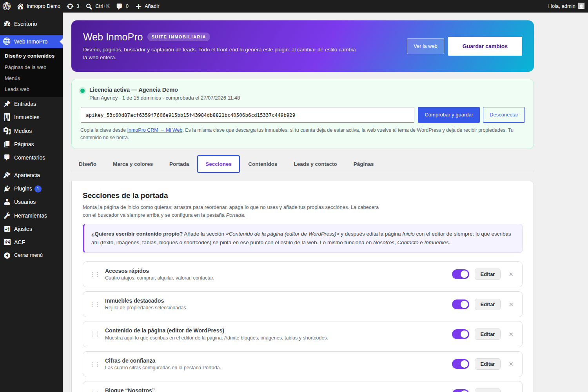The image size is (588, 392).
Task: Click the Ver la web button
Action: 425,46
